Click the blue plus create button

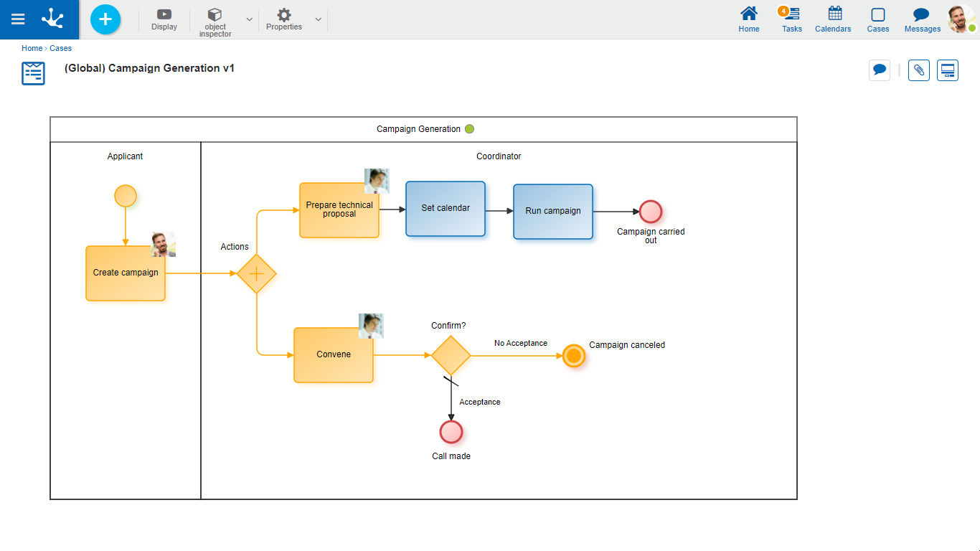coord(105,19)
